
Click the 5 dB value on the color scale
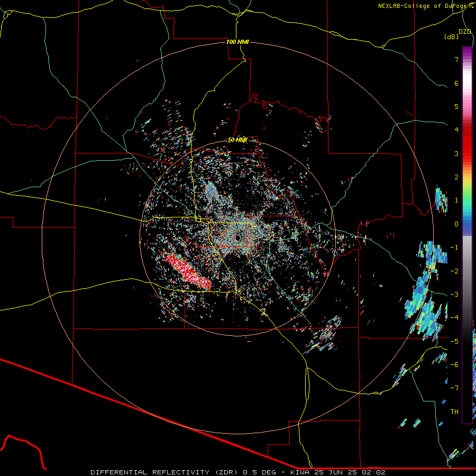tap(456, 106)
